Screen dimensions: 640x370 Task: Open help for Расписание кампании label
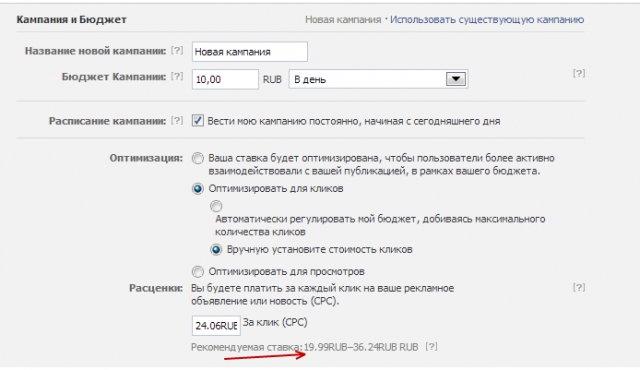coord(177,120)
